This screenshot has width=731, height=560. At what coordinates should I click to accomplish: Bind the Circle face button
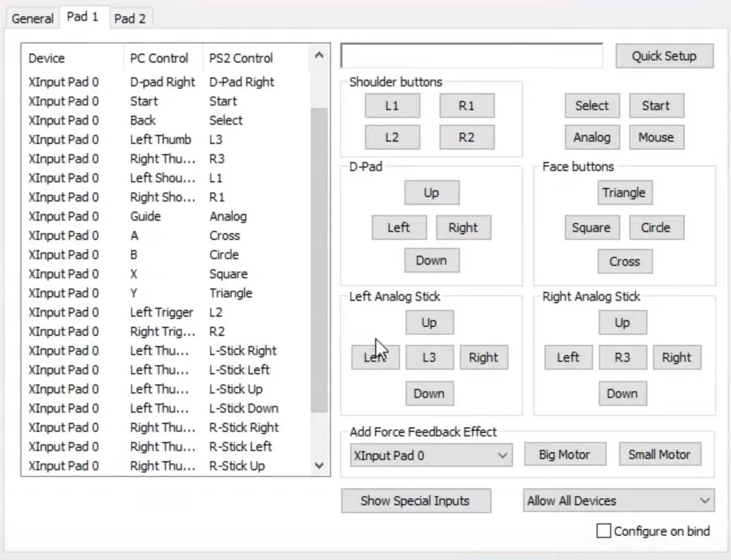point(656,228)
